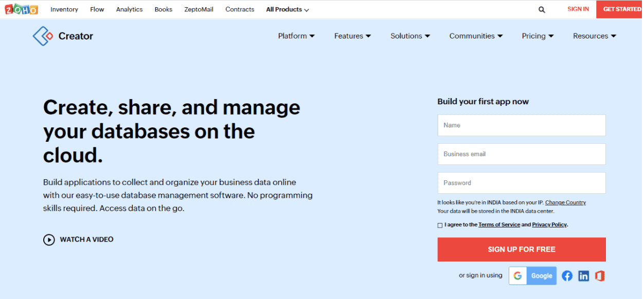This screenshot has height=299, width=644.
Task: Open the search magnifier icon
Action: pyautogui.click(x=542, y=9)
